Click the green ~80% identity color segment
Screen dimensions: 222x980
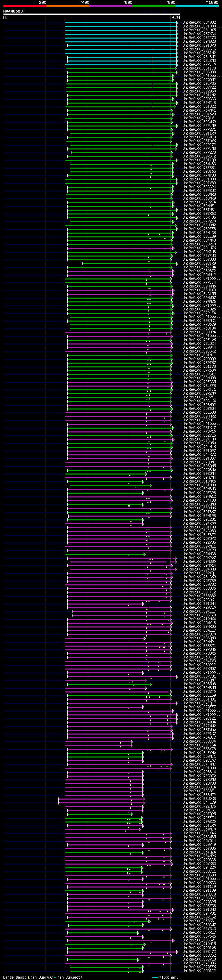click(154, 6)
